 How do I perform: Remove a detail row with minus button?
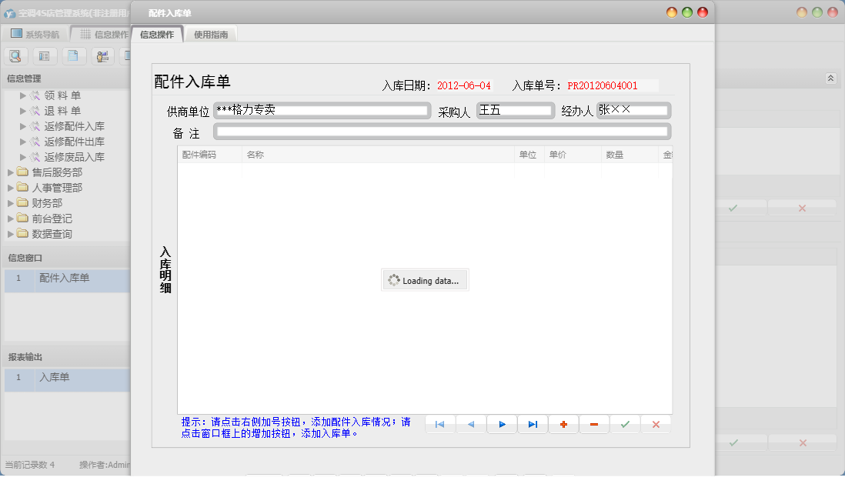click(x=593, y=424)
